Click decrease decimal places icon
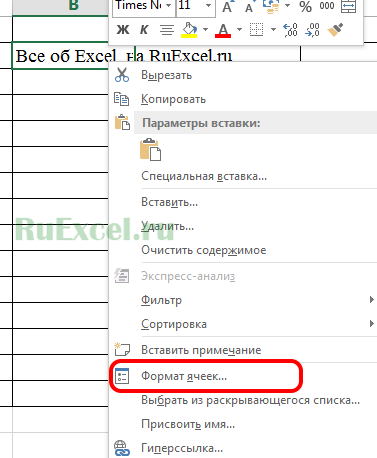The width and height of the screenshot is (377, 458). (x=312, y=30)
